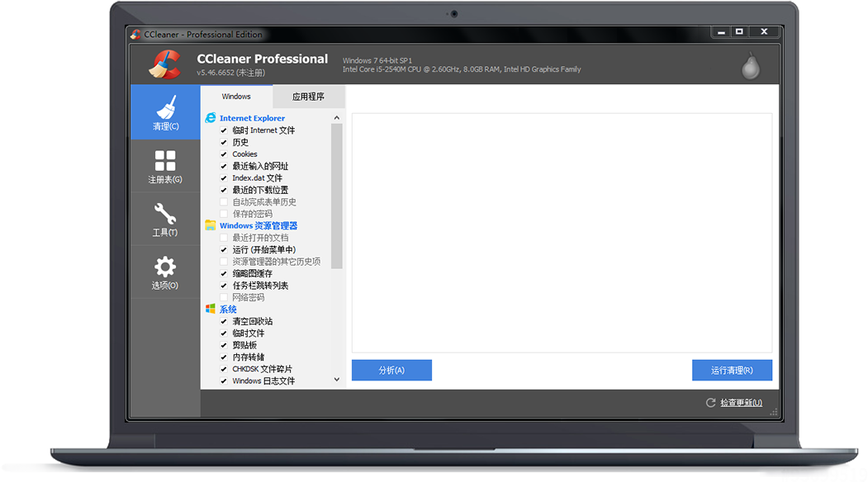Viewport: 868px width, 482px height.
Task: Click the pear icon in header
Action: (x=750, y=66)
